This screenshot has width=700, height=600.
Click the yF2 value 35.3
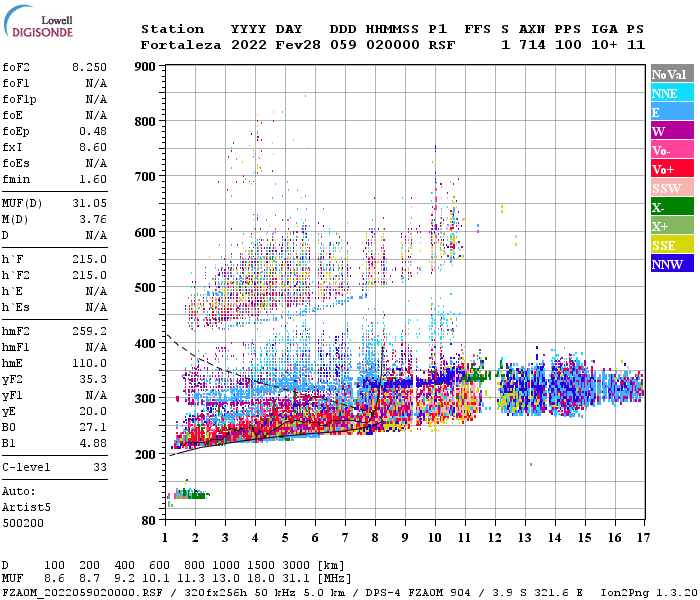(x=93, y=379)
